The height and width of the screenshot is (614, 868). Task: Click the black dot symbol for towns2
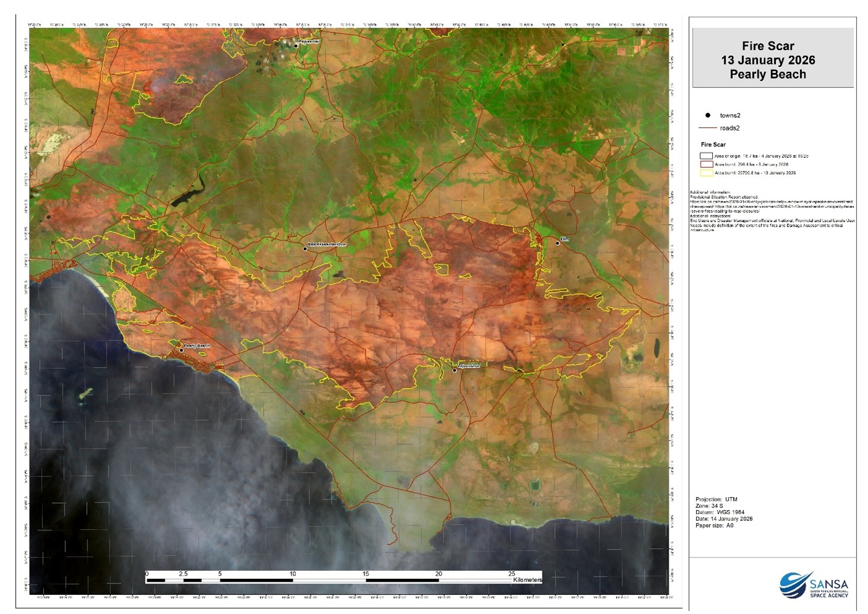click(708, 115)
